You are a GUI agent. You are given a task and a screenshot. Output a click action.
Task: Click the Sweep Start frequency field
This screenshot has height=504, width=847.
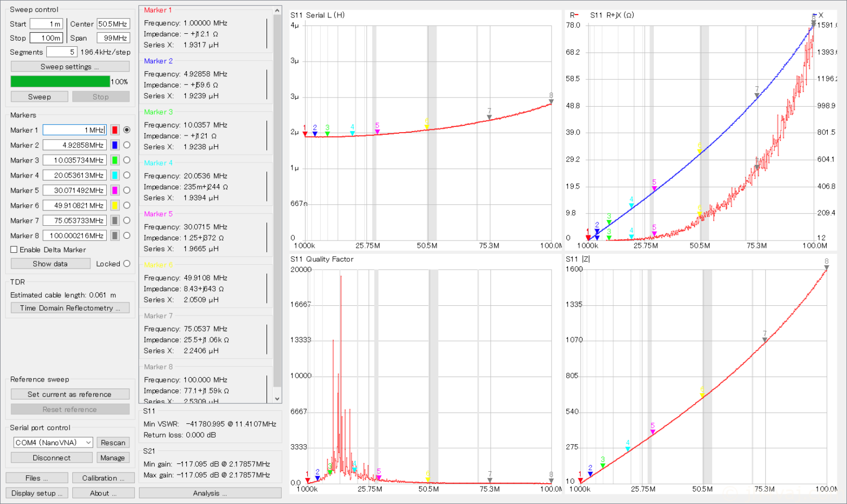pos(46,24)
